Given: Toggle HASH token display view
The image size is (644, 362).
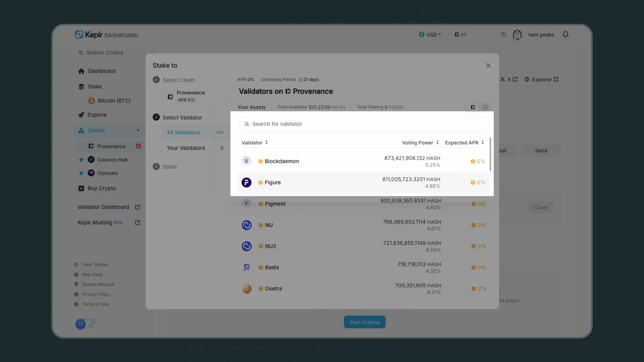Looking at the screenshot, I should (x=473, y=107).
